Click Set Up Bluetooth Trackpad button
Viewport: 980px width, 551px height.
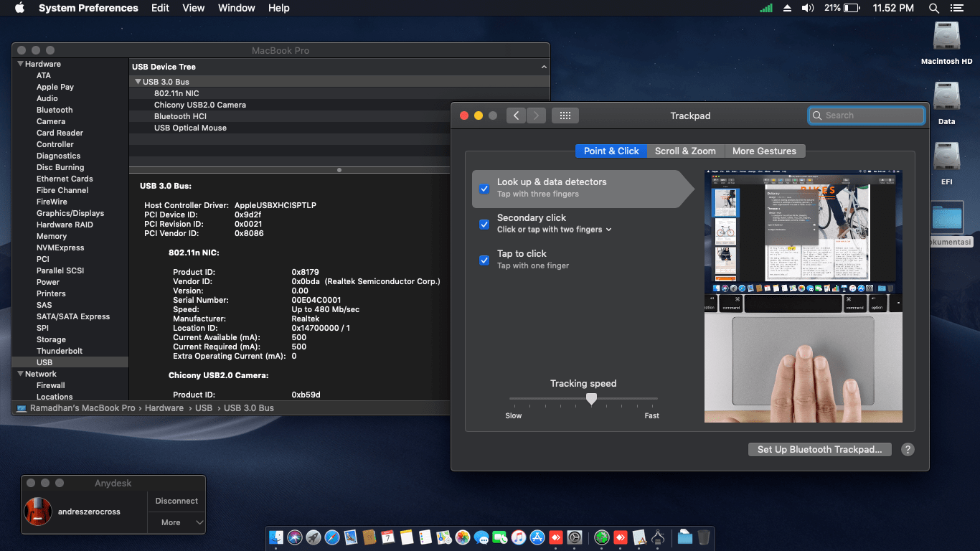point(819,449)
